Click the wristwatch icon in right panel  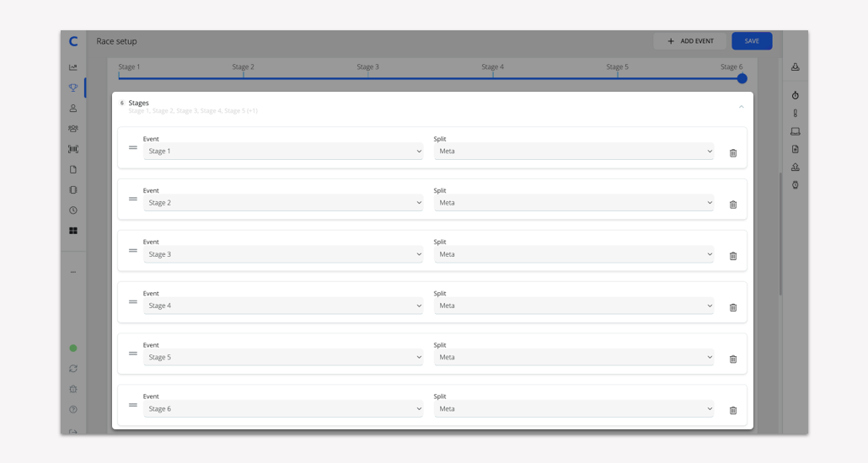tap(796, 185)
